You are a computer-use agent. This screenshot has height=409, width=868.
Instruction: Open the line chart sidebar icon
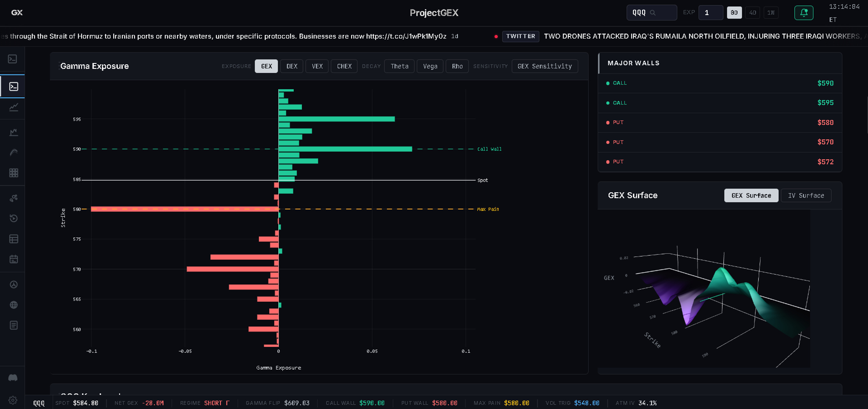click(x=14, y=107)
